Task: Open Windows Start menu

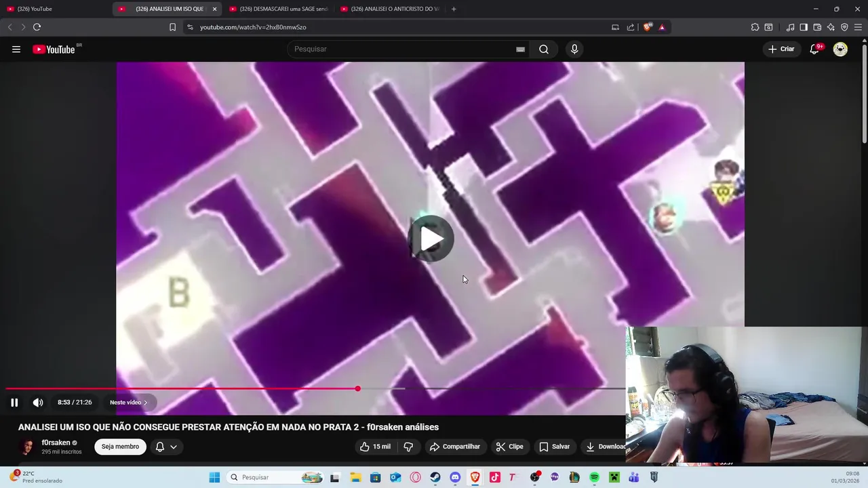Action: [x=214, y=477]
